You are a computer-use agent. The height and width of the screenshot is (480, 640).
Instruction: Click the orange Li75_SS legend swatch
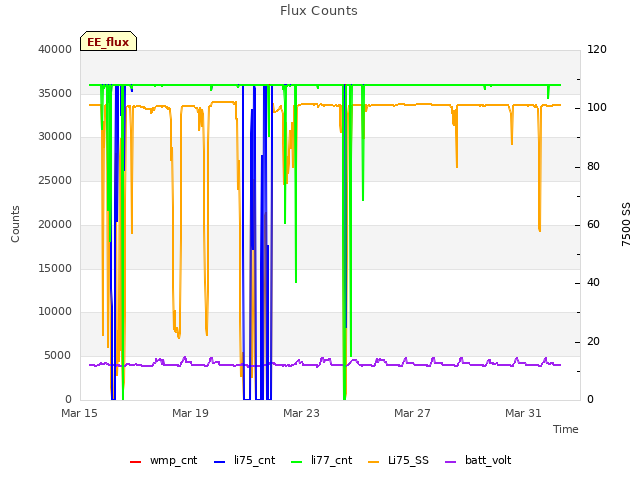[x=373, y=462]
